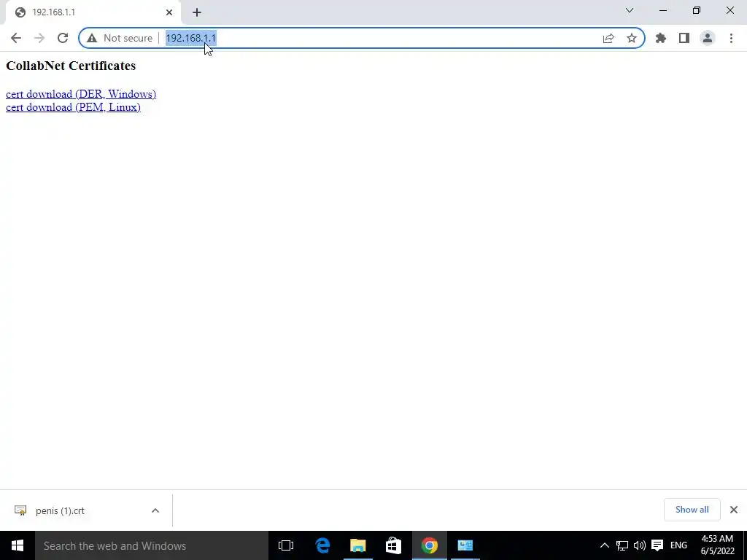Select the 192.168.1.1 browser tab

click(93, 12)
